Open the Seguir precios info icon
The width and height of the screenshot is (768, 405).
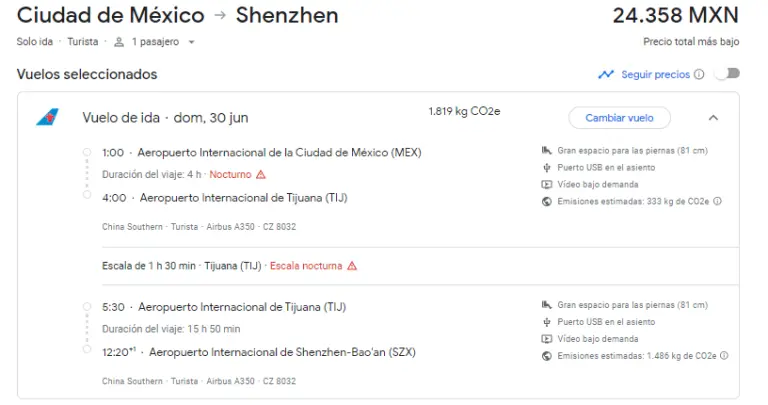click(699, 74)
